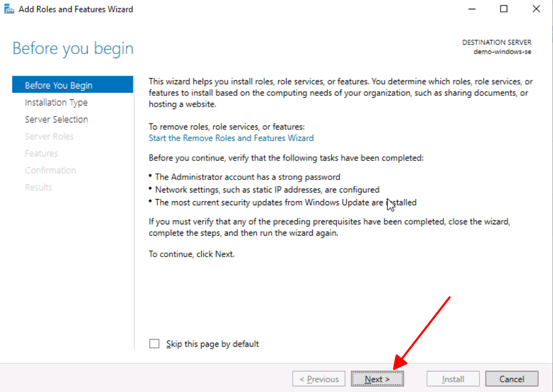Enable Skip this page by default checkbox
Viewport: 553px width, 392px height.
click(x=154, y=344)
